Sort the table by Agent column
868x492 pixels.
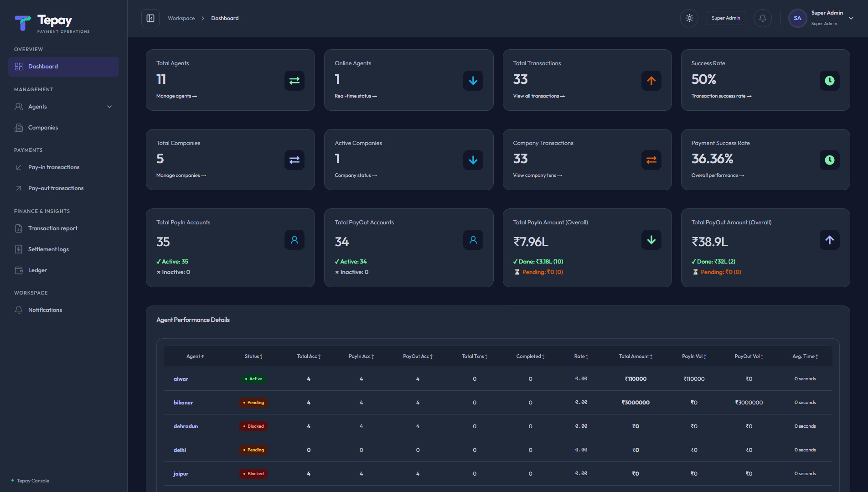(x=195, y=357)
